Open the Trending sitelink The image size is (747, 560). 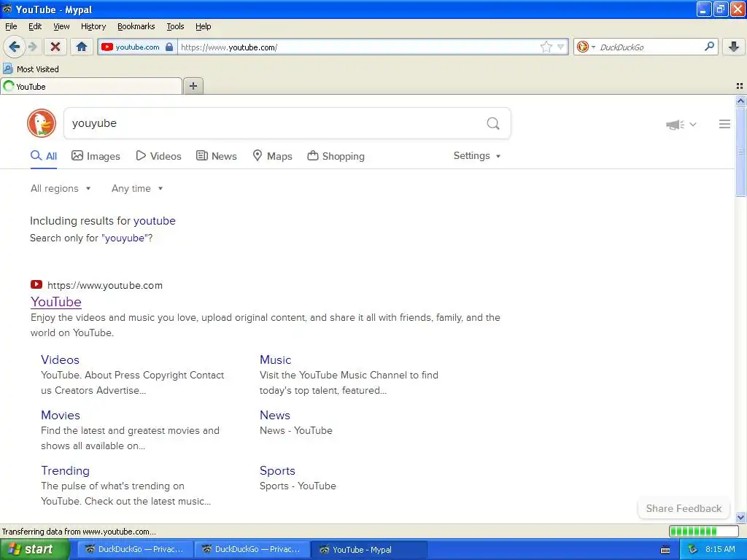pyautogui.click(x=65, y=470)
